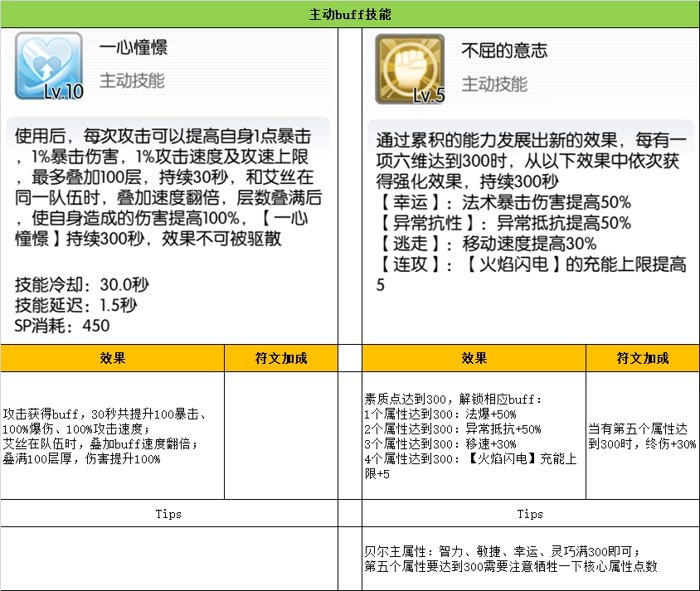Select the 主动buff技能 green title bar
700x591 pixels.
tap(350, 15)
